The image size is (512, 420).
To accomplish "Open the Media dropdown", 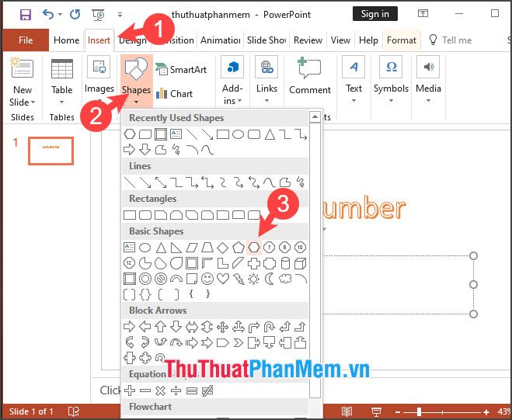I will pyautogui.click(x=428, y=80).
